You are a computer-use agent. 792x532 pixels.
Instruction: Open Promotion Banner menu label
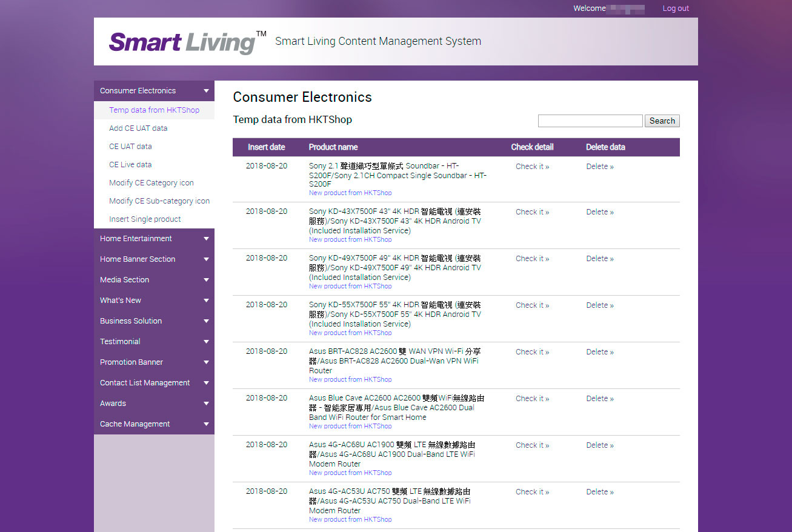(x=131, y=362)
